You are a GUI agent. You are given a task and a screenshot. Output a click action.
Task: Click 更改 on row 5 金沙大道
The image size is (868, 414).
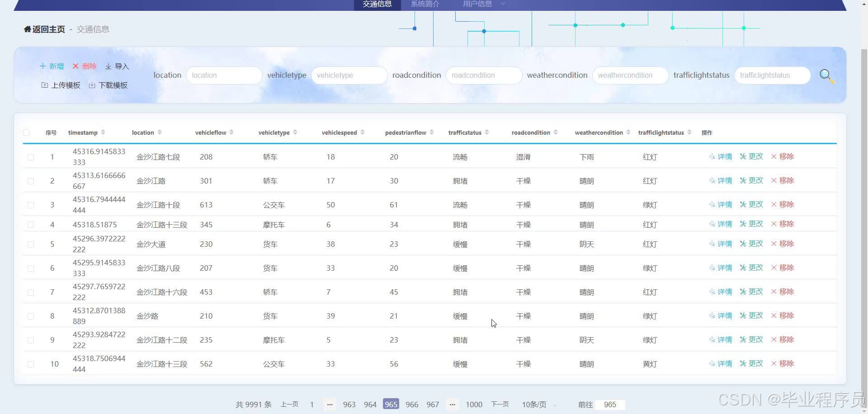click(751, 244)
